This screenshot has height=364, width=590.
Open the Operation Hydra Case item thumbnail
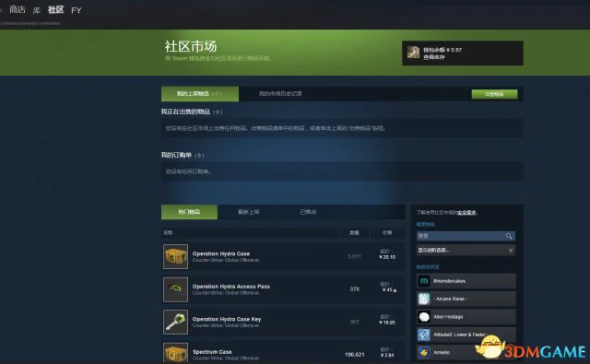(x=175, y=257)
